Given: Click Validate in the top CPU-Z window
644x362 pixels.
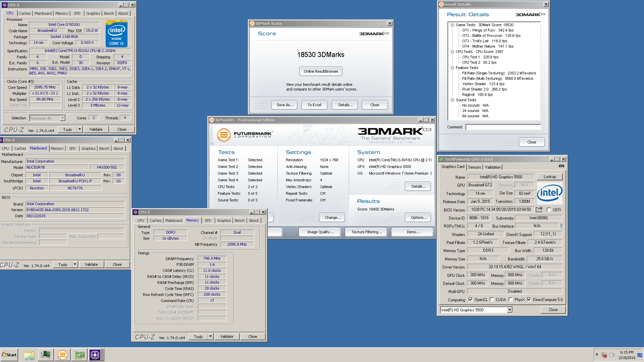Looking at the screenshot, I should point(96,129).
